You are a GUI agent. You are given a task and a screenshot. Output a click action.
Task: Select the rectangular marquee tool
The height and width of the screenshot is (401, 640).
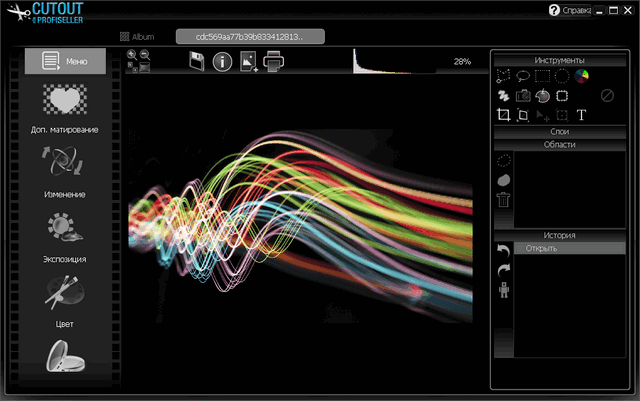click(x=542, y=75)
